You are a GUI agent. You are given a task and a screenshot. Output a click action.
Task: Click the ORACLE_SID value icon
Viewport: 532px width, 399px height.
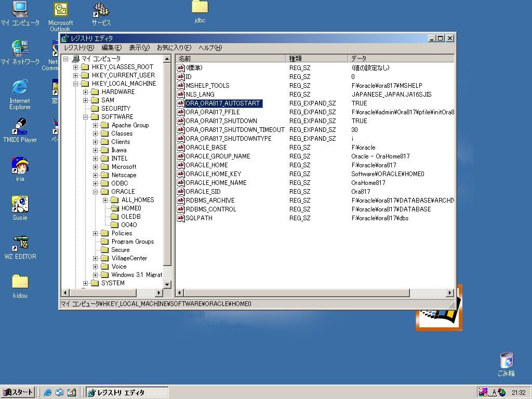[180, 191]
